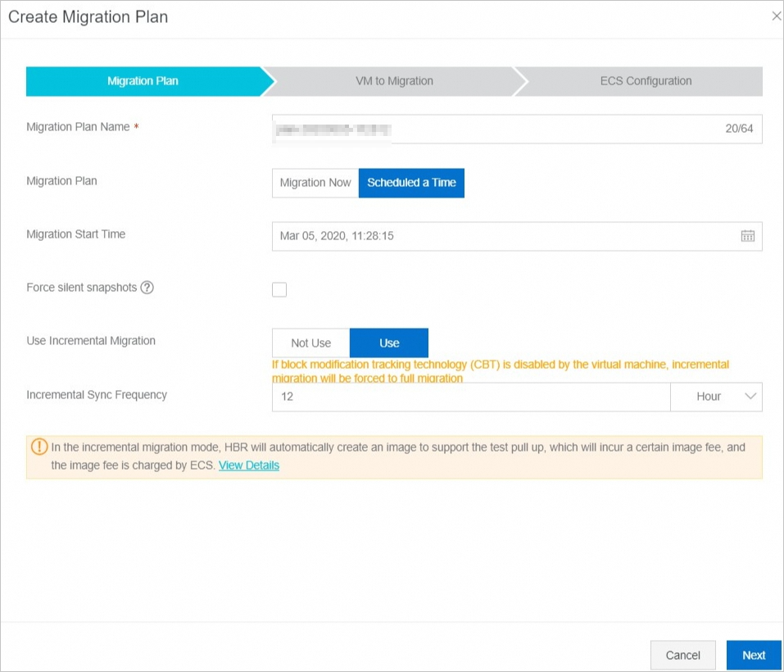Click the Next button
Screen dimensions: 784x672
click(x=754, y=655)
